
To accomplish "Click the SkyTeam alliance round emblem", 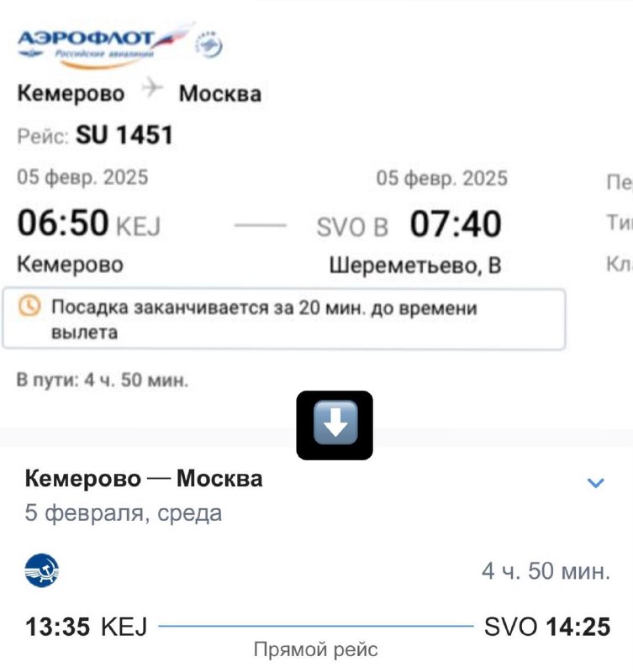I will (x=208, y=45).
